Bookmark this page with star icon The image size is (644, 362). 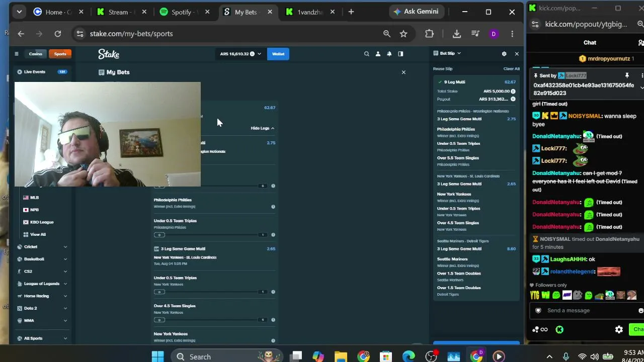click(404, 34)
